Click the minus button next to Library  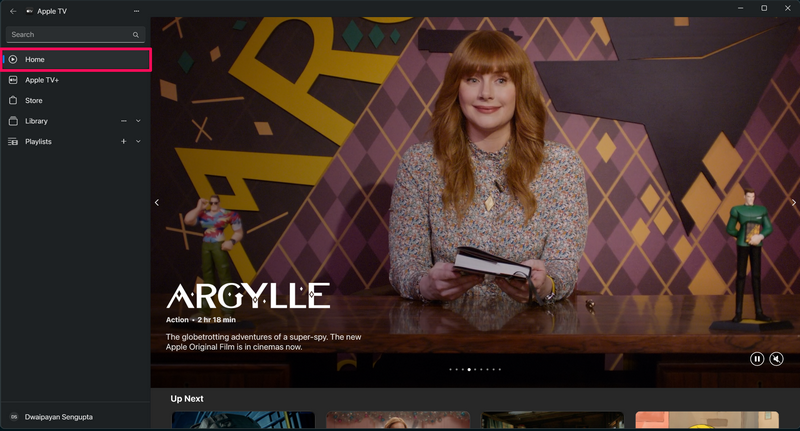[x=123, y=121]
